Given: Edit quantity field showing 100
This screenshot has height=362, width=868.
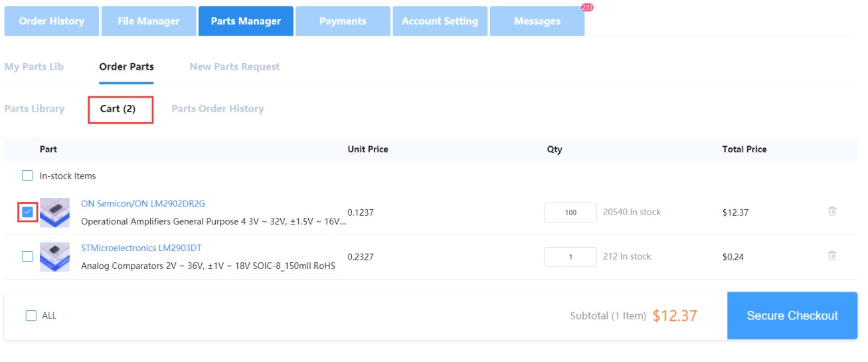Looking at the screenshot, I should point(570,213).
